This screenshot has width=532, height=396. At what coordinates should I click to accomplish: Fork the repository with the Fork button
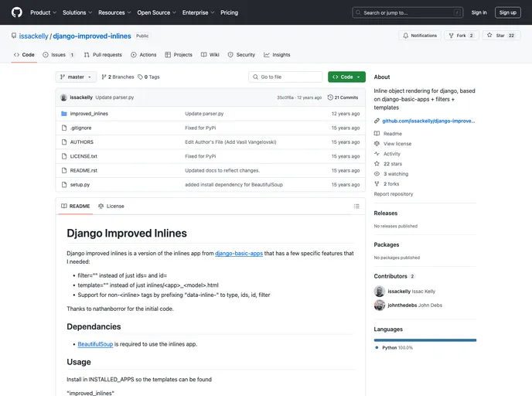461,36
